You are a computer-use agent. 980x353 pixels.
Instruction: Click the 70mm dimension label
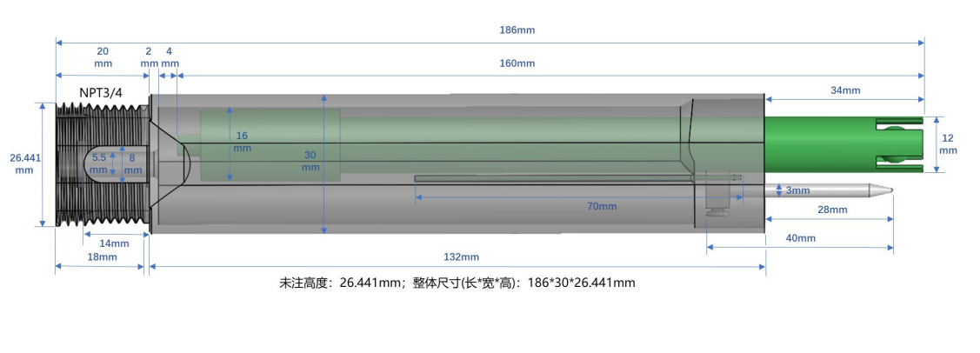(600, 206)
